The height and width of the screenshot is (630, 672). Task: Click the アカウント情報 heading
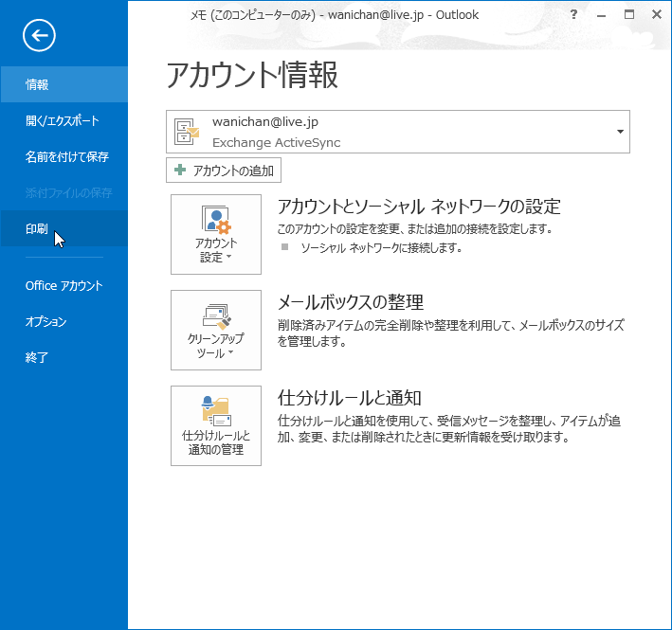tap(252, 76)
